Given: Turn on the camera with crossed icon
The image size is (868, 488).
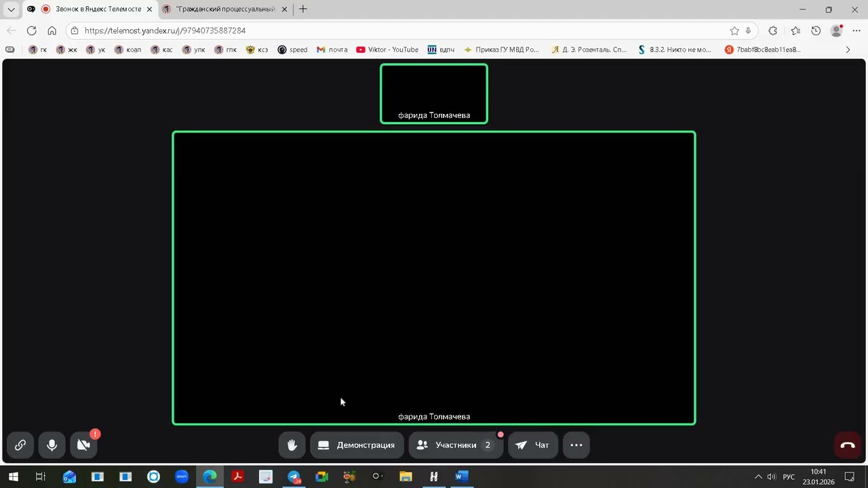Looking at the screenshot, I should point(84,445).
